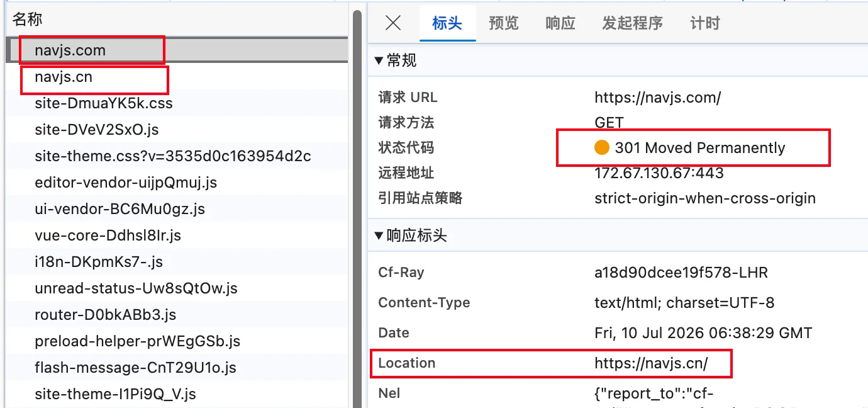Select the navjs.com request row
The height and width of the screenshot is (408, 868).
(177, 50)
